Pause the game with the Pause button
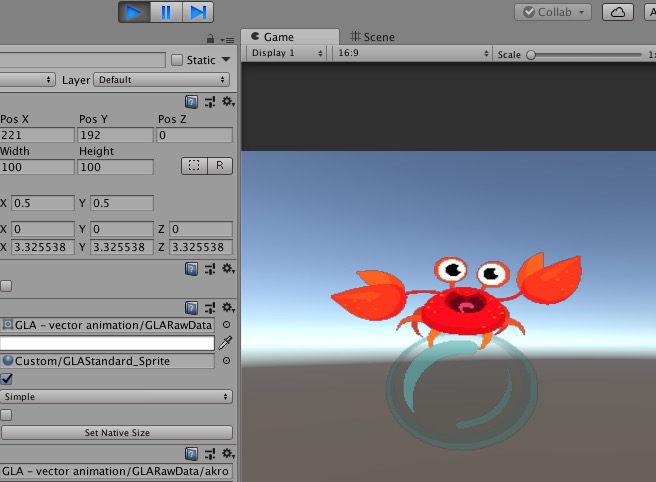This screenshot has height=482, width=656. click(166, 12)
